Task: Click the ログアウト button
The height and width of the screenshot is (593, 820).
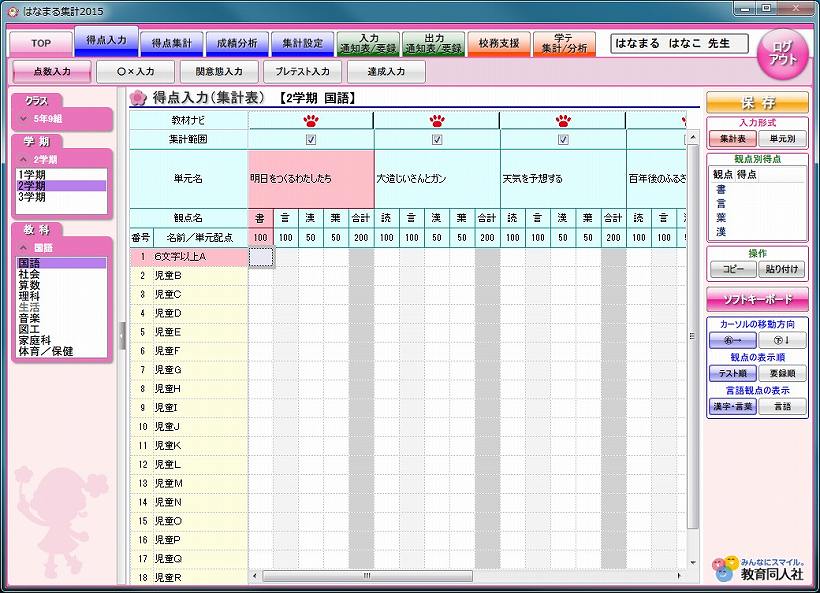Action: tap(782, 54)
